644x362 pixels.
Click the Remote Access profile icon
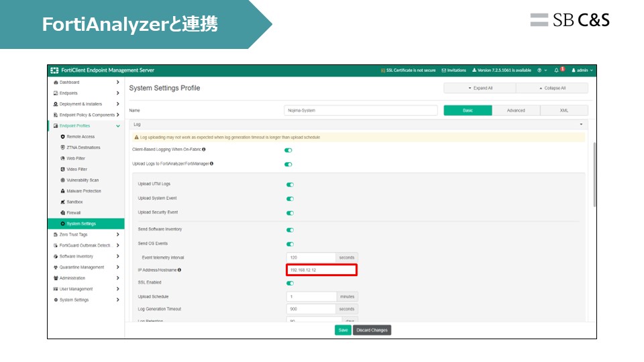coord(63,137)
